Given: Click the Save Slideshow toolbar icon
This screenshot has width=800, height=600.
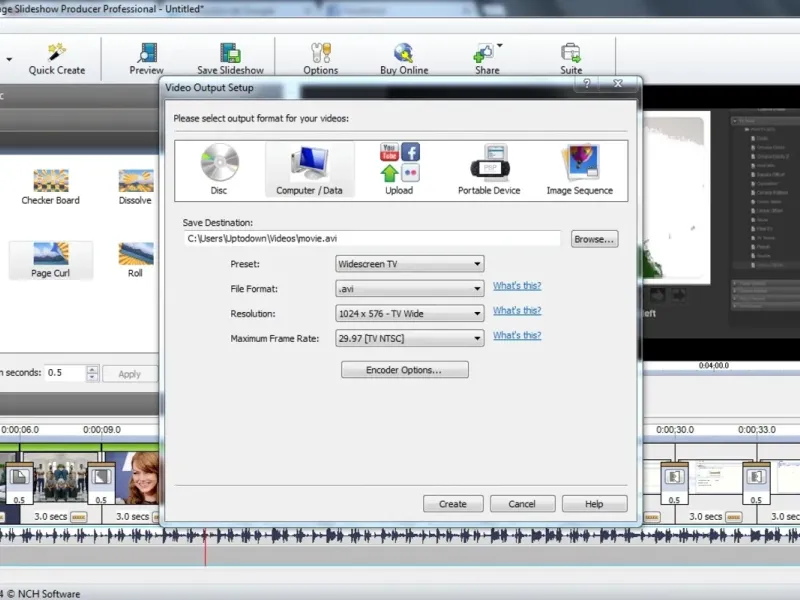Looking at the screenshot, I should 230,58.
